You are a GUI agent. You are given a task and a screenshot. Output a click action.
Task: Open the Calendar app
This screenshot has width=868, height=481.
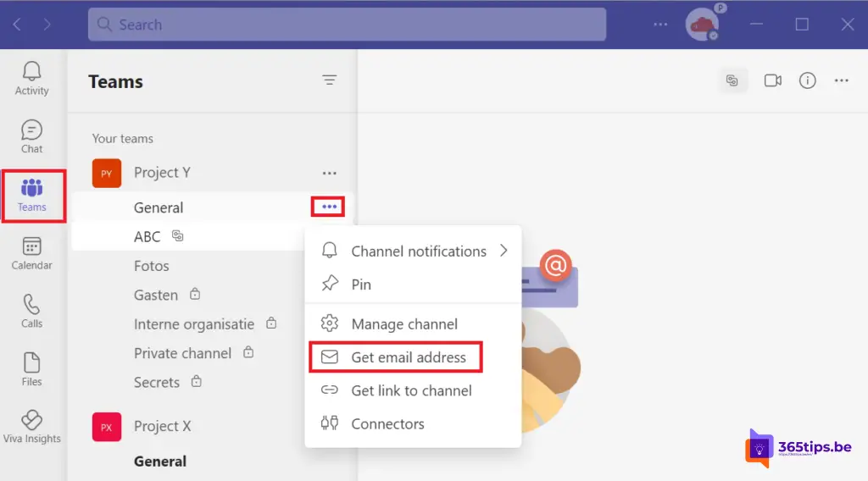tap(31, 253)
